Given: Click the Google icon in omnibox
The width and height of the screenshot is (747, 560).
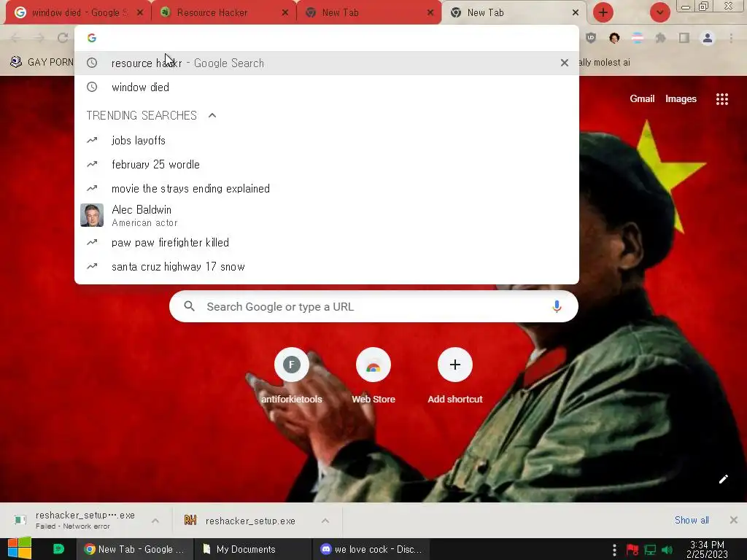Looking at the screenshot, I should point(92,38).
